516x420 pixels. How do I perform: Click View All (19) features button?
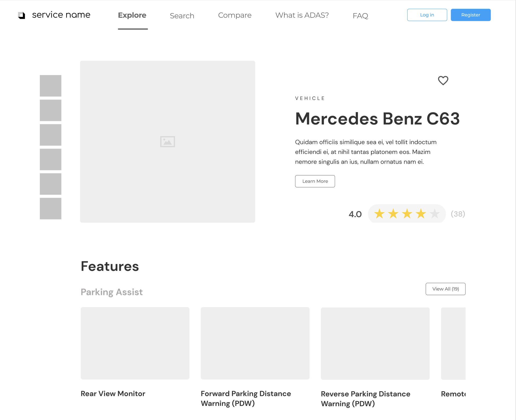pos(445,289)
